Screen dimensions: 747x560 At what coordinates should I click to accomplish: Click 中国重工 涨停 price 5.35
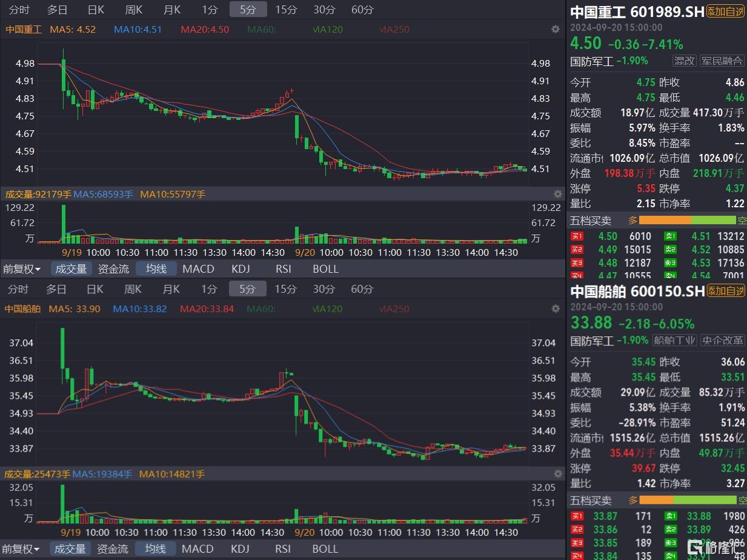pyautogui.click(x=646, y=188)
